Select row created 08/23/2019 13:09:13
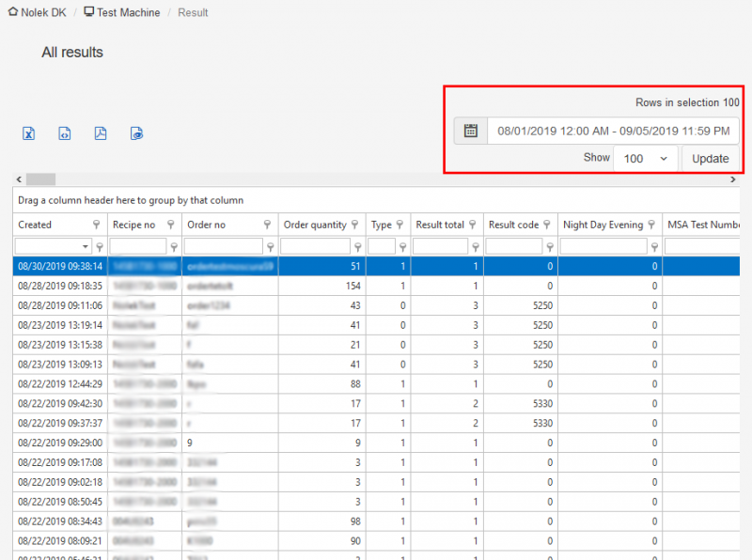 [x=376, y=365]
